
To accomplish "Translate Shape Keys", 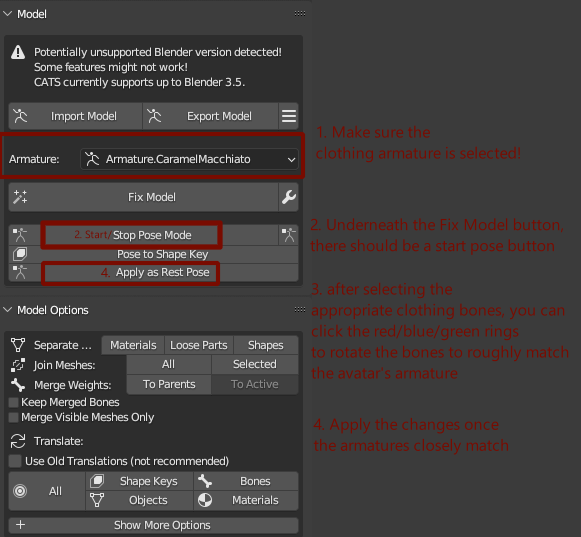I will point(139,481).
